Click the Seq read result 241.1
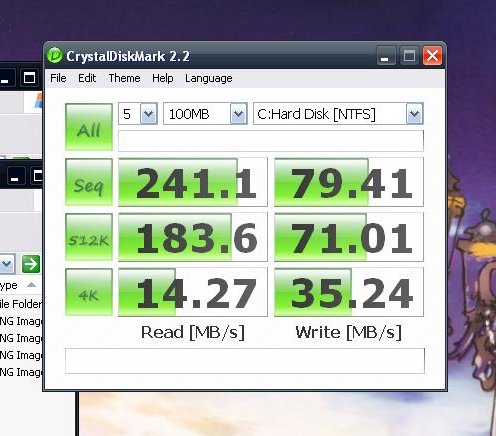The image size is (496, 436). coord(193,182)
